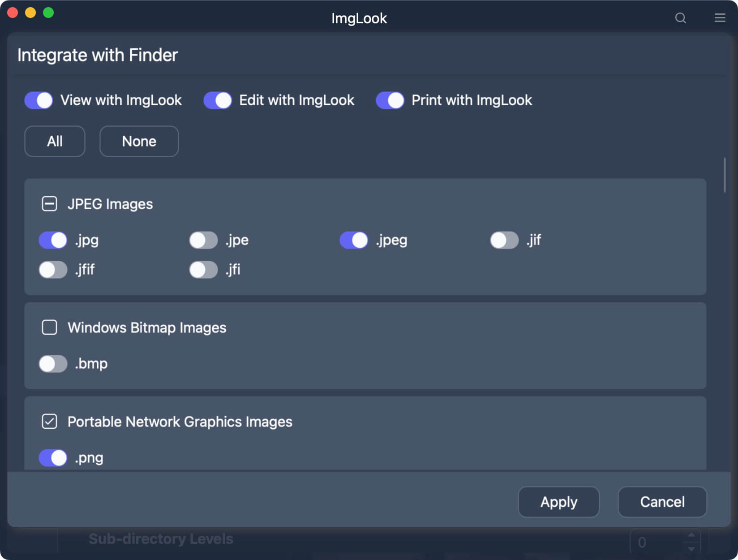The image size is (738, 560).
Task: Apply the Finder integration settings
Action: click(558, 502)
